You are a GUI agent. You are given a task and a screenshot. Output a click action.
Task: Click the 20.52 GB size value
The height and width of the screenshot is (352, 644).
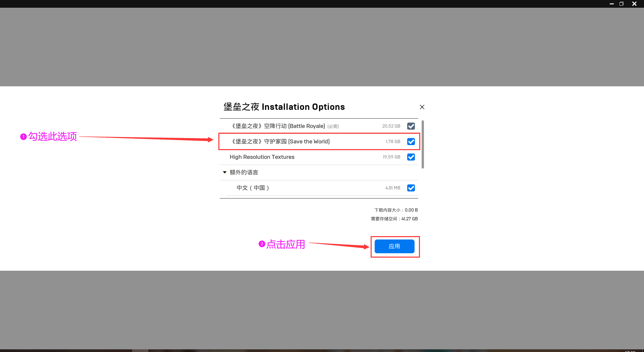(391, 126)
